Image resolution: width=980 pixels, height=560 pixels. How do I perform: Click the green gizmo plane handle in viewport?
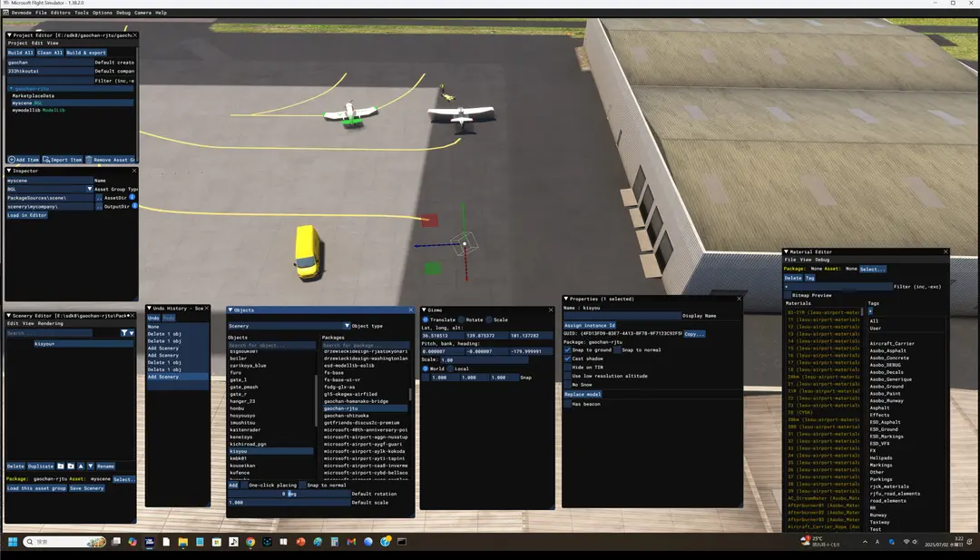433,268
